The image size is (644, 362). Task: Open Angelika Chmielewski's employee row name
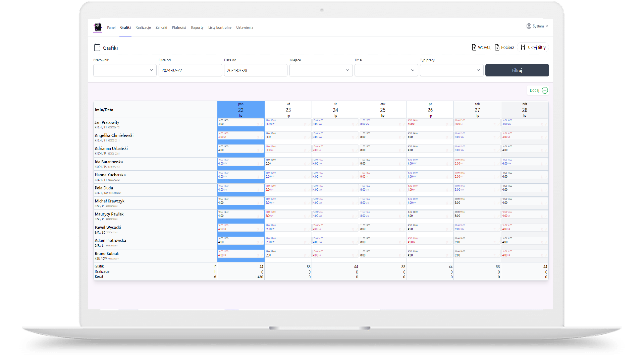pos(114,136)
